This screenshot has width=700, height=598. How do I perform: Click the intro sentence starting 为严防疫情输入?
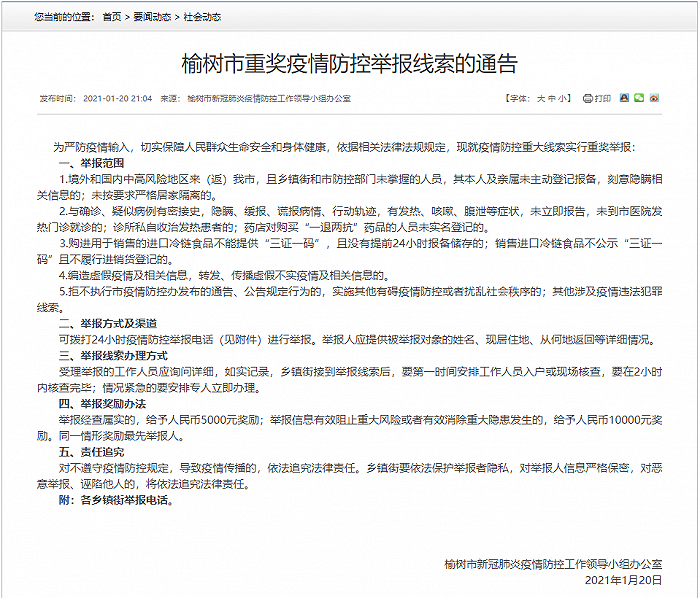point(344,147)
